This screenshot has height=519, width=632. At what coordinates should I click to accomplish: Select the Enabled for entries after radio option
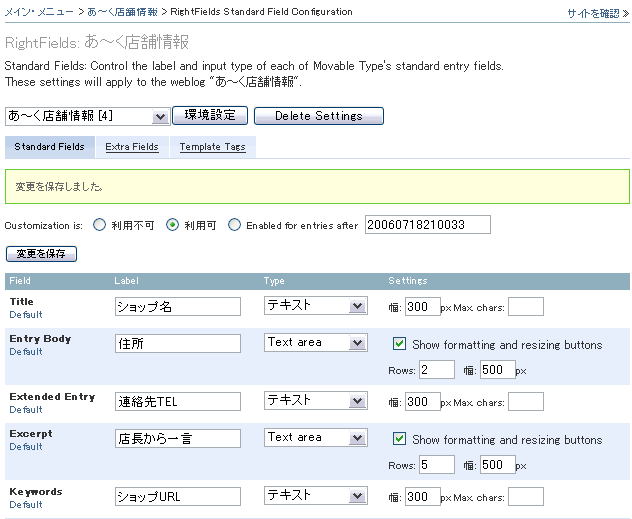click(235, 225)
